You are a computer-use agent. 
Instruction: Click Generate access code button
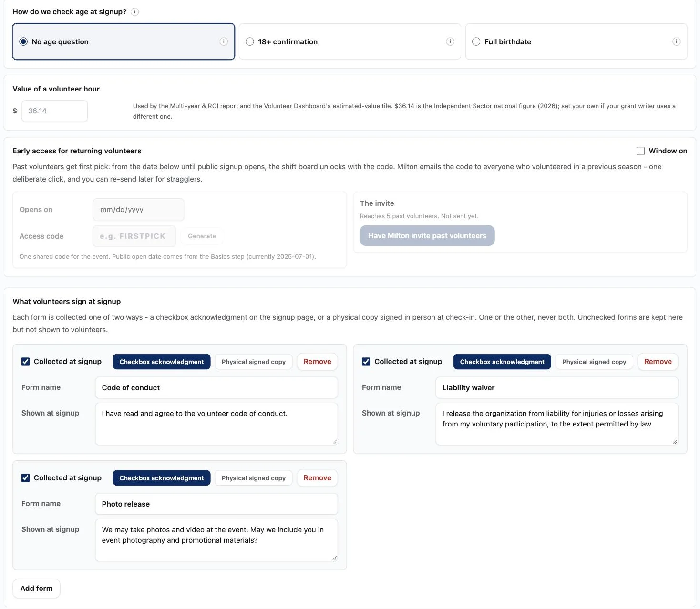[x=202, y=236]
